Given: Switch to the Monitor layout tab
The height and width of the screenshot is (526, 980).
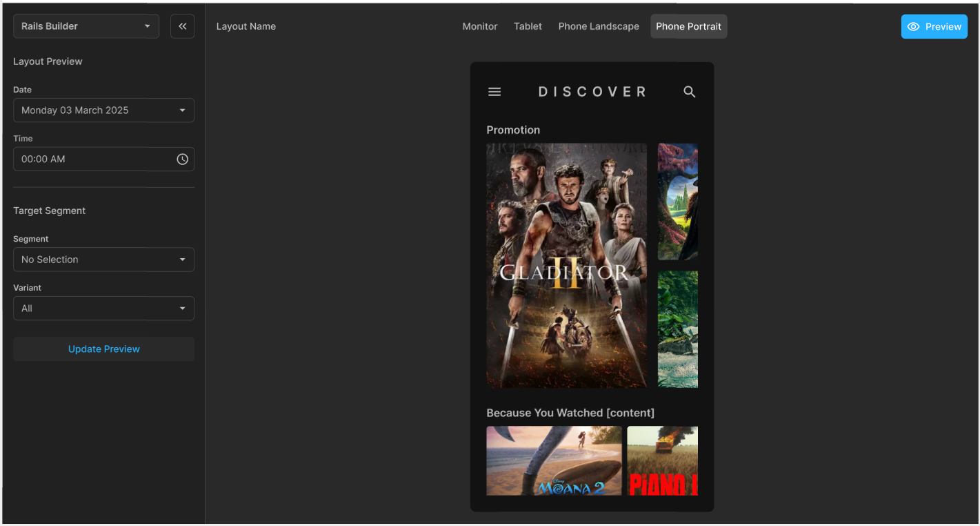Looking at the screenshot, I should pyautogui.click(x=480, y=26).
